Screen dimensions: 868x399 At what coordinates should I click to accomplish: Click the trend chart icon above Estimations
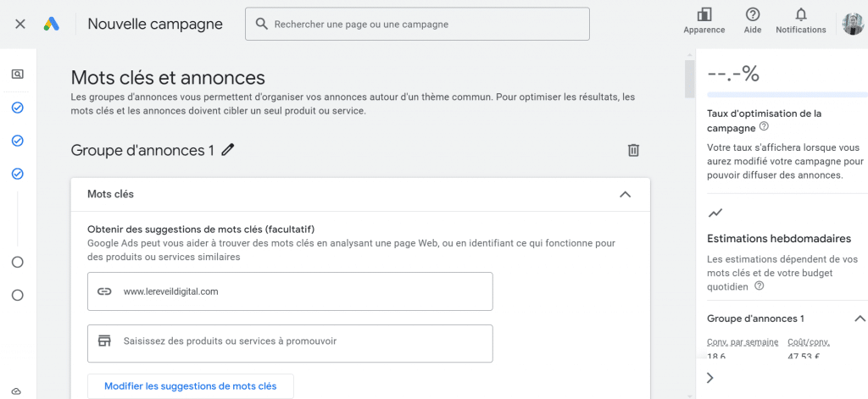(715, 213)
